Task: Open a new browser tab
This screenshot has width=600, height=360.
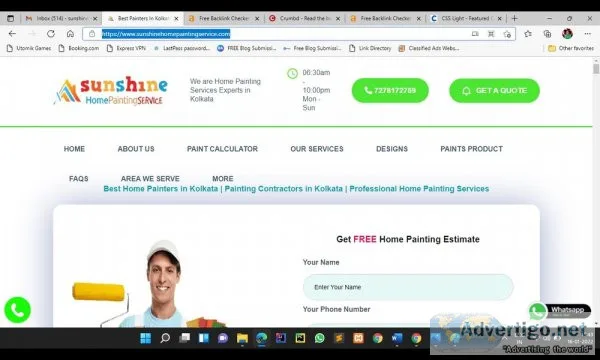Action: pyautogui.click(x=515, y=18)
